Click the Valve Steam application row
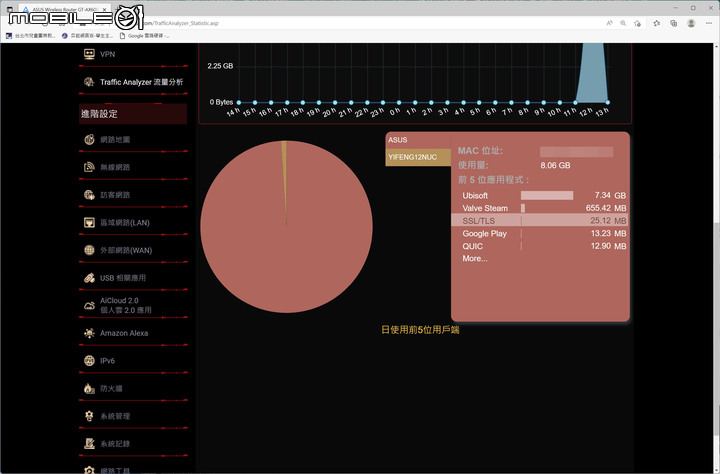Image resolution: width=720 pixels, height=474 pixels. click(x=540, y=208)
